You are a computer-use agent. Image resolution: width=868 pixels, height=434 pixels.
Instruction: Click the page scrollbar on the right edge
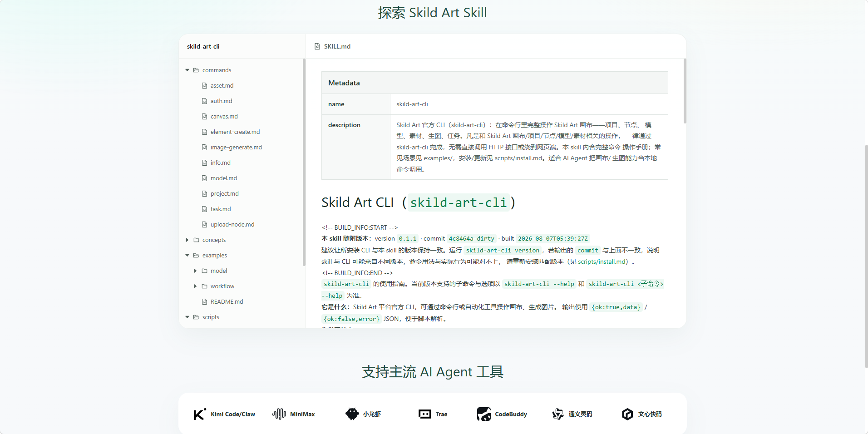[x=866, y=256]
